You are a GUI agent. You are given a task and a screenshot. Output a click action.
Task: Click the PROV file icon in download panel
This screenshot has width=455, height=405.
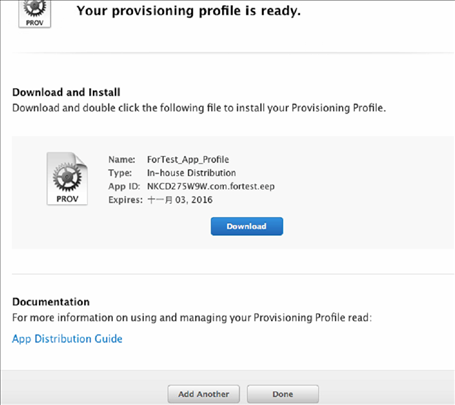67,179
